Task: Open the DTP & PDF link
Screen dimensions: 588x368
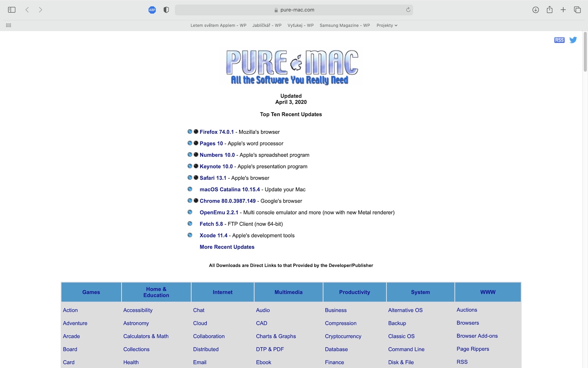Action: click(270, 349)
